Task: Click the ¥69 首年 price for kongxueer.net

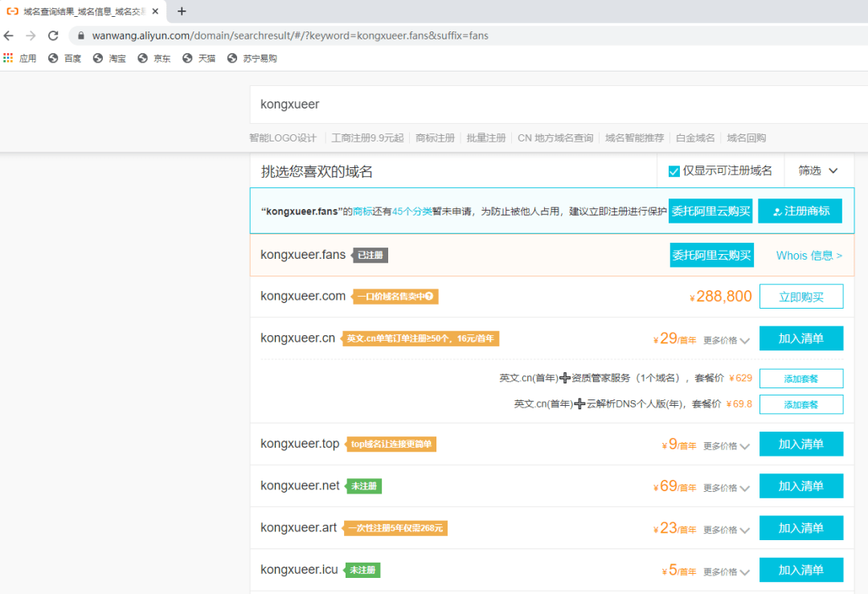Action: click(x=675, y=486)
